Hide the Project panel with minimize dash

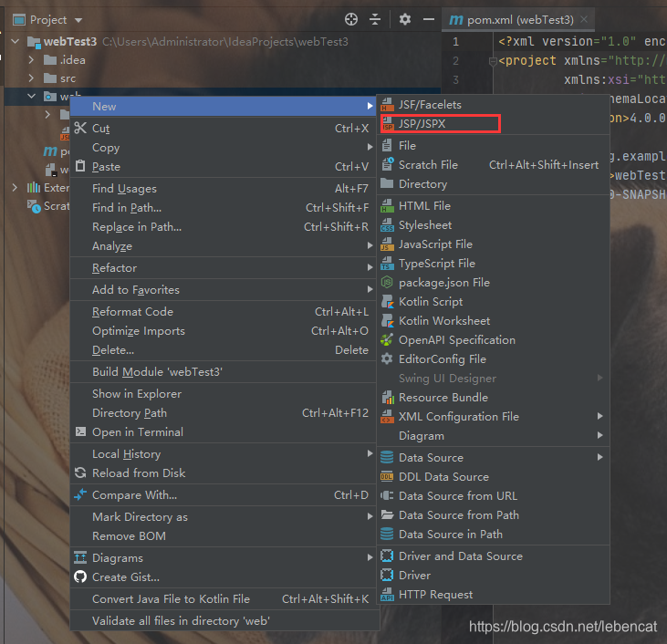(429, 19)
